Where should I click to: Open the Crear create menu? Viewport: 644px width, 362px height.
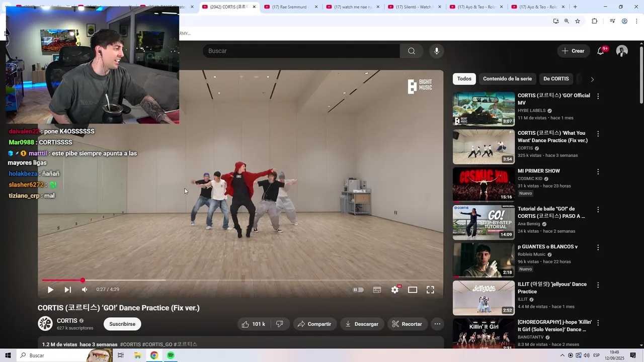click(573, 51)
